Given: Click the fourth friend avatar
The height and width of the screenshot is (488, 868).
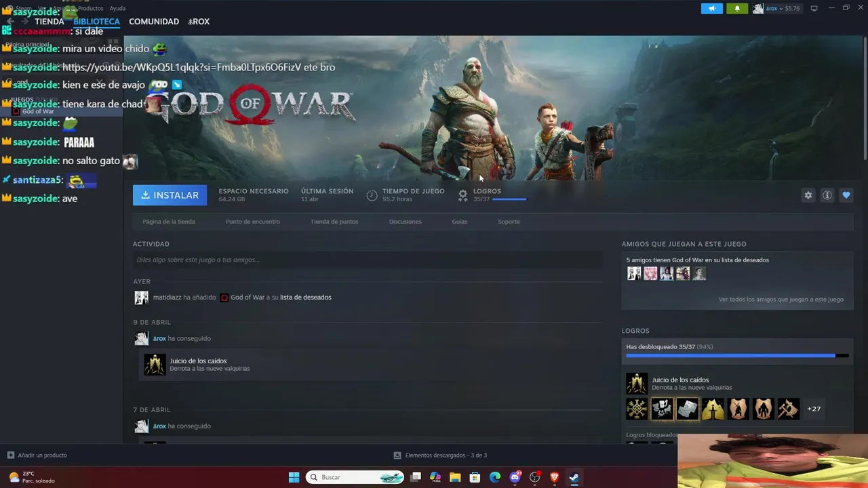Looking at the screenshot, I should (x=683, y=274).
